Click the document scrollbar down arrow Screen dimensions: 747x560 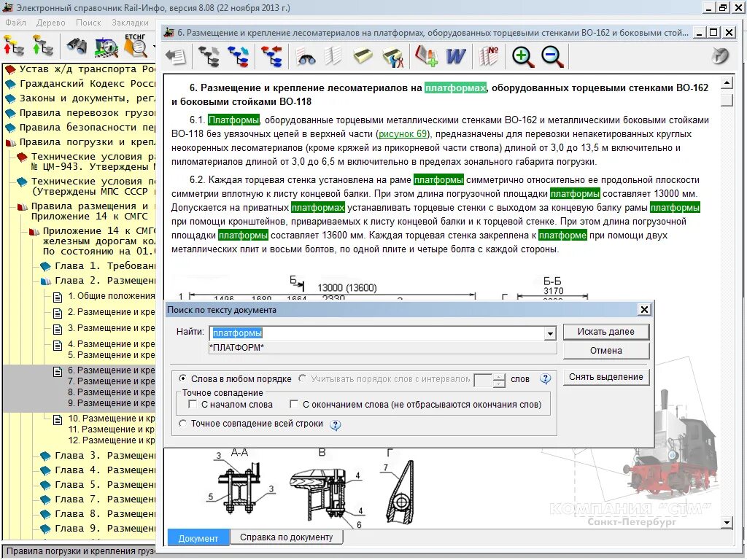(727, 522)
